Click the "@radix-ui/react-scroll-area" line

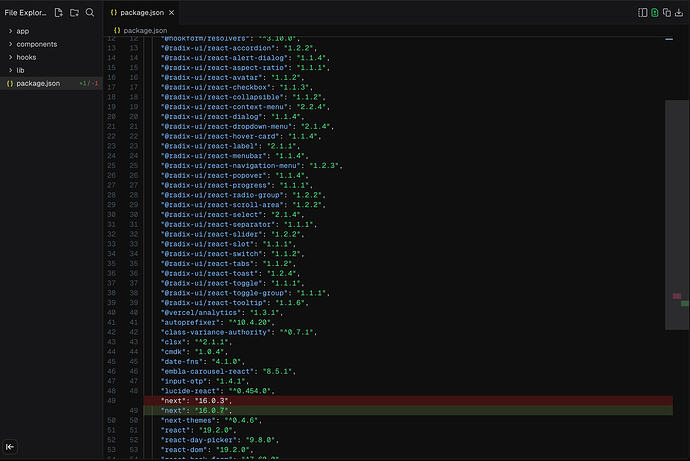tap(243, 205)
